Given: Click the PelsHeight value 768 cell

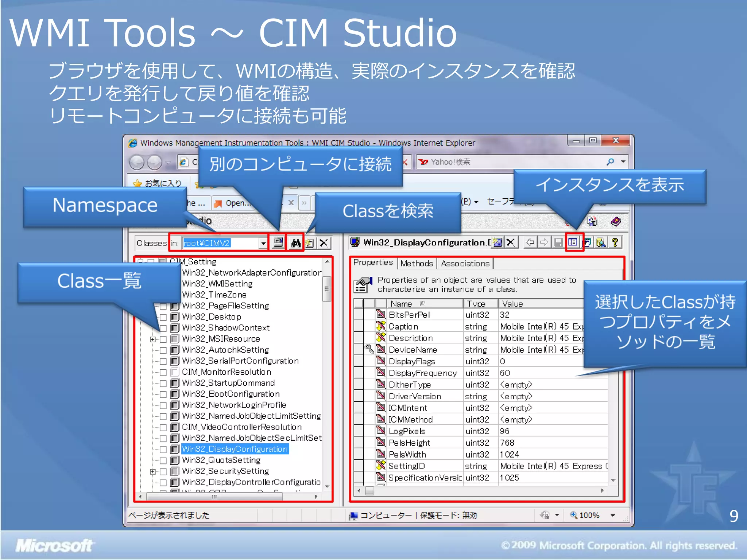Looking at the screenshot, I should click(553, 443).
